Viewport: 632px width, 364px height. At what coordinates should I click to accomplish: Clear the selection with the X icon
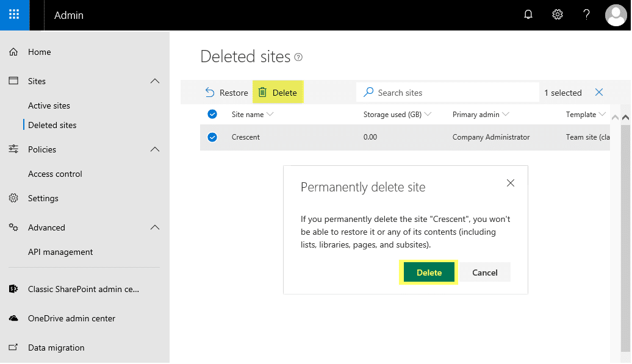(x=598, y=93)
